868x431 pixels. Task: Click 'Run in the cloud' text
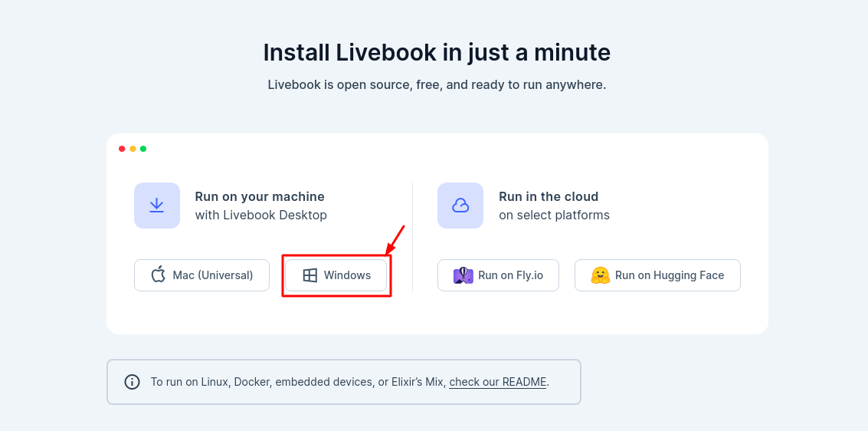point(549,196)
